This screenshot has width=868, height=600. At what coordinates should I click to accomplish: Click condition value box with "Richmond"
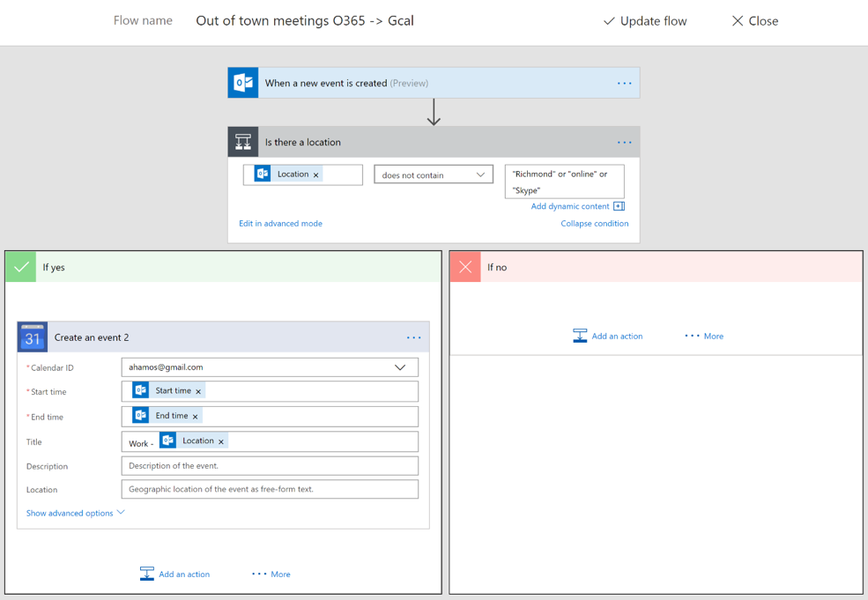point(565,181)
